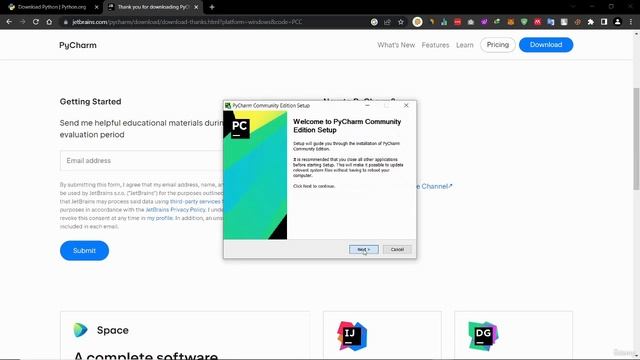Bookmark this page with the star
640x360 pixels.
coord(401,22)
